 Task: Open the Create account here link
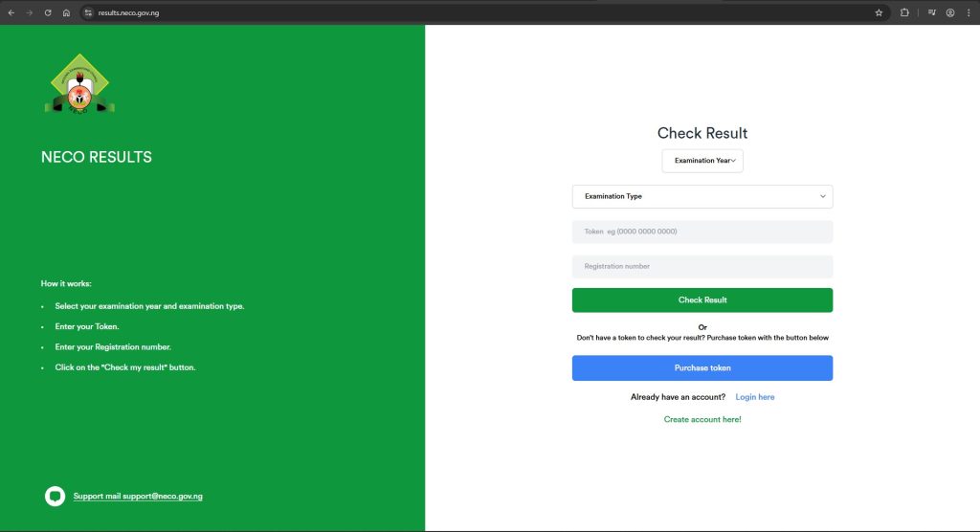pos(702,420)
